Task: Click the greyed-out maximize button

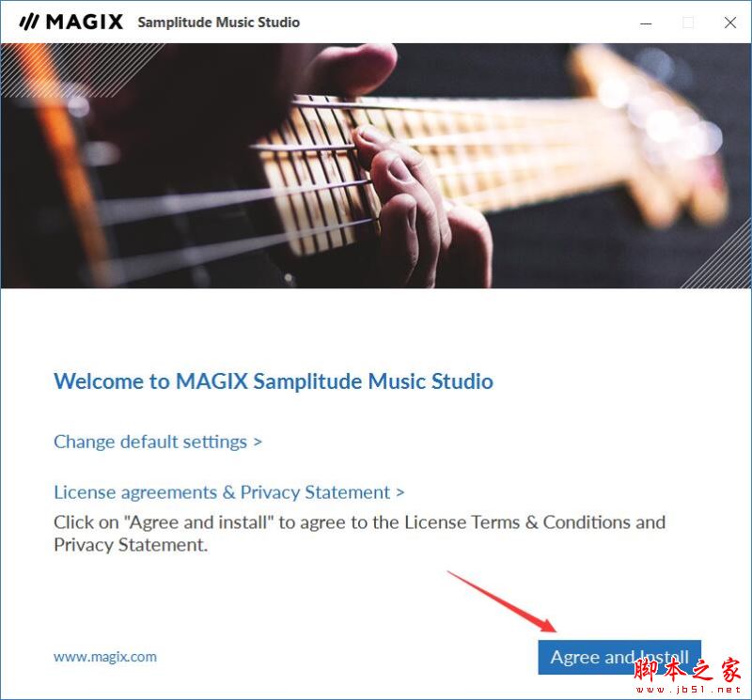Action: click(x=688, y=23)
